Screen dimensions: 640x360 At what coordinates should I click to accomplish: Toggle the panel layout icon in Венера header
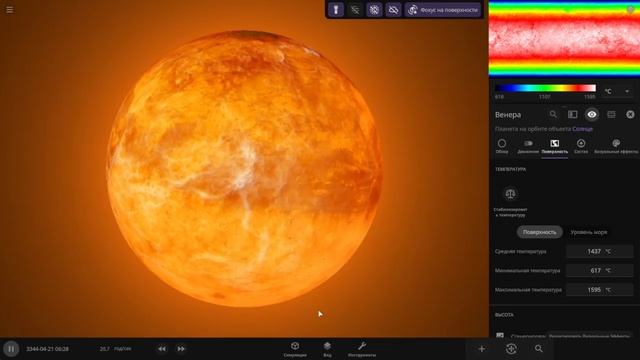point(573,114)
